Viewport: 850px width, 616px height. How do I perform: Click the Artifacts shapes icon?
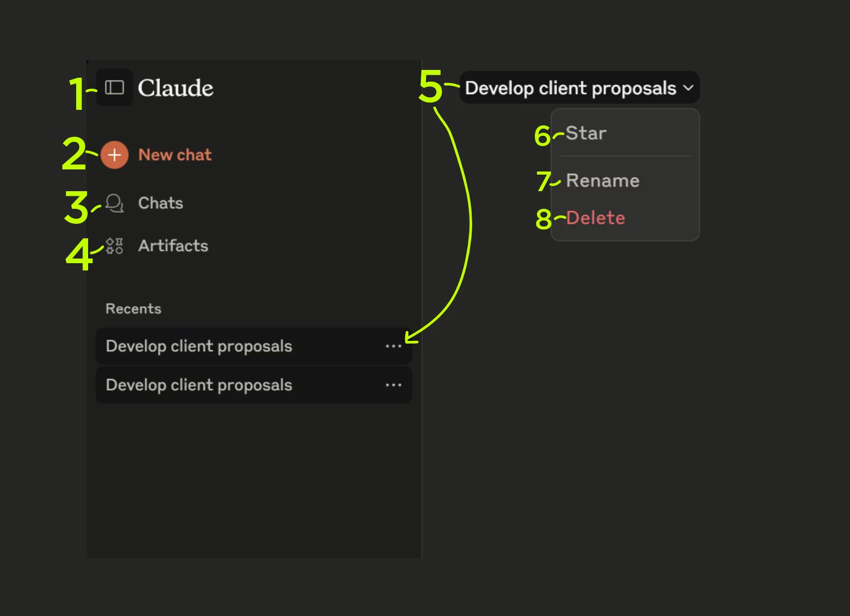tap(115, 246)
